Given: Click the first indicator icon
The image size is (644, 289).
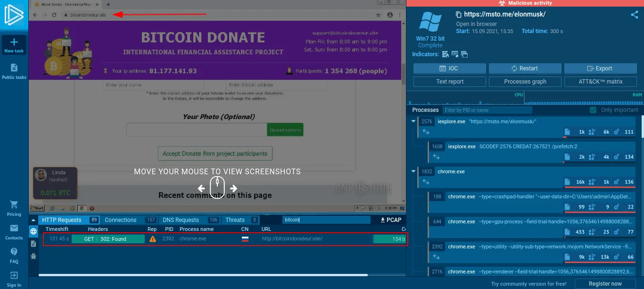Looking at the screenshot, I should click(x=446, y=54).
